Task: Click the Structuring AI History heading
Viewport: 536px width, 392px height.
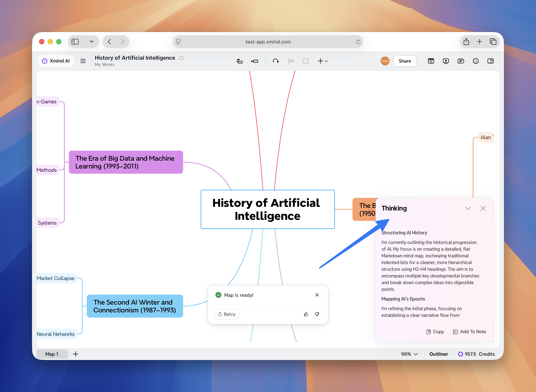Action: click(404, 233)
